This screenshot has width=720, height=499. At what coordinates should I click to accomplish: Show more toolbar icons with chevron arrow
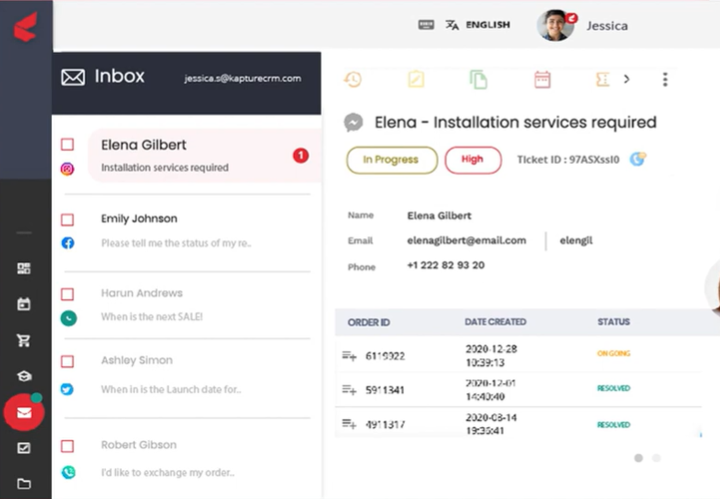point(627,79)
